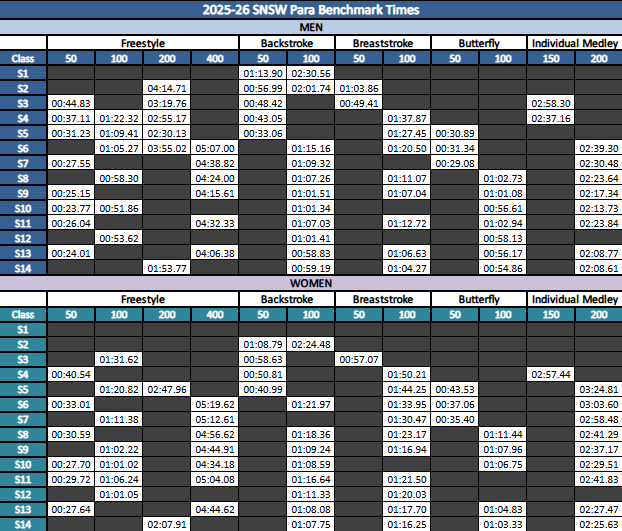This screenshot has height=531, width=622.
Task: Select men's S6 400 freestyle time 05:07.00
Action: [x=215, y=148]
